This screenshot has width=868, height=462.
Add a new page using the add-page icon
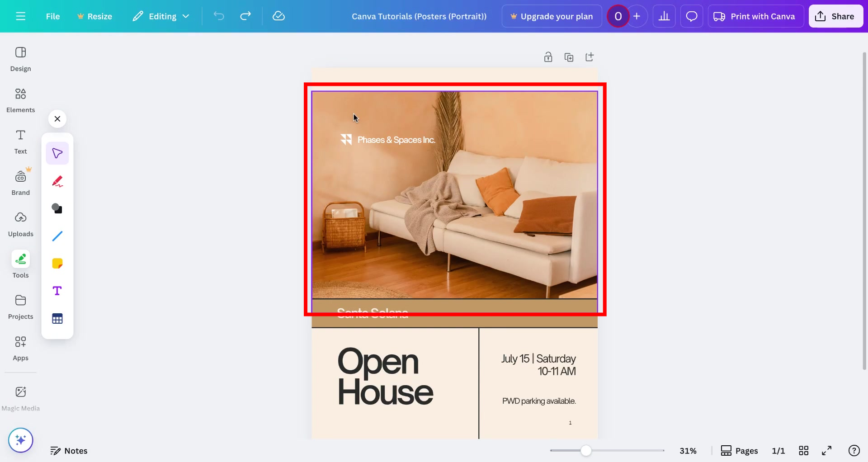(x=590, y=57)
